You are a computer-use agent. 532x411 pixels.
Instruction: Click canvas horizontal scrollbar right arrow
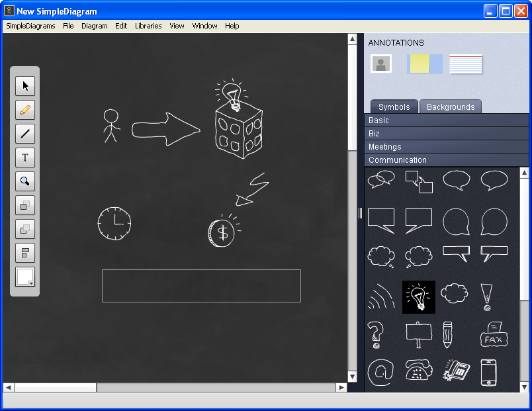tap(341, 387)
